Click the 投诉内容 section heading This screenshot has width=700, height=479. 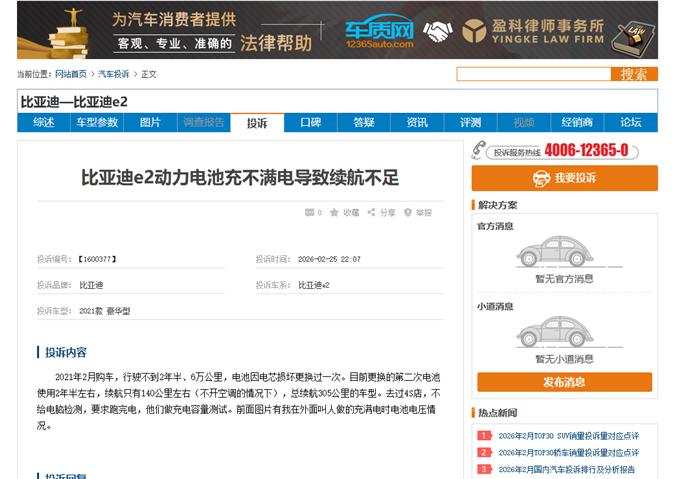(x=66, y=352)
